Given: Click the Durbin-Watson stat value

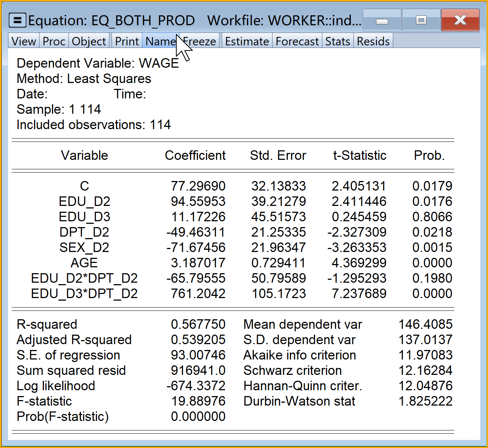Looking at the screenshot, I should click(x=425, y=401).
